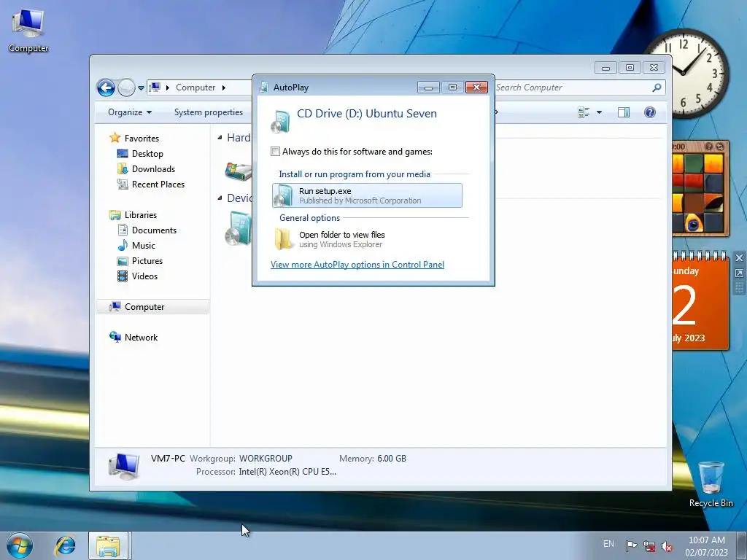Screen dimensions: 747x560
Task: Collapse the Devices with Removable Storage group
Action: click(x=220, y=198)
